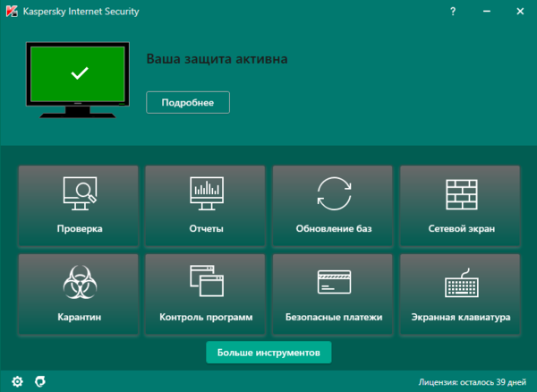Close the Kaspersky Internet Security window
Viewport: 537px width, 392px height.
[x=520, y=12]
